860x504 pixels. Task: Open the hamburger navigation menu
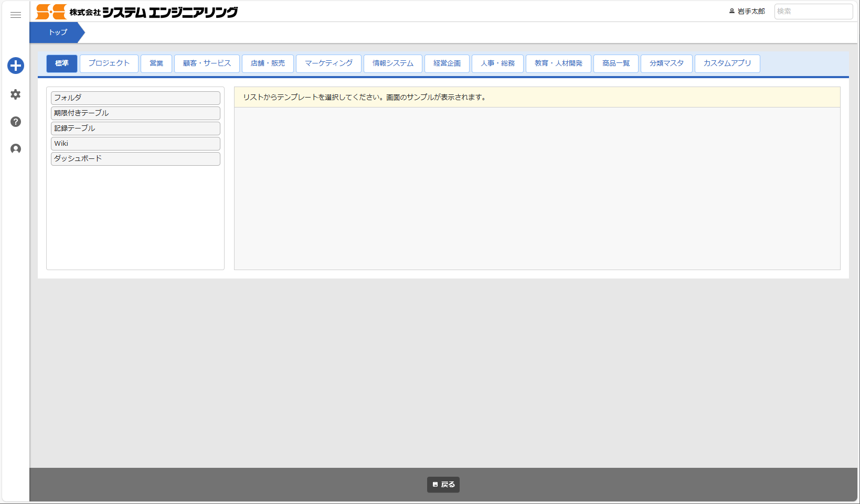tap(16, 15)
